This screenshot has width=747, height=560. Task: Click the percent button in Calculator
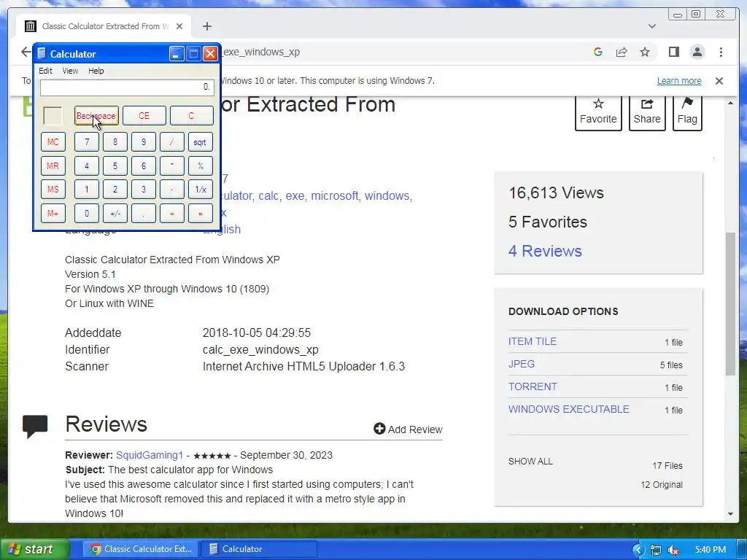coord(200,166)
